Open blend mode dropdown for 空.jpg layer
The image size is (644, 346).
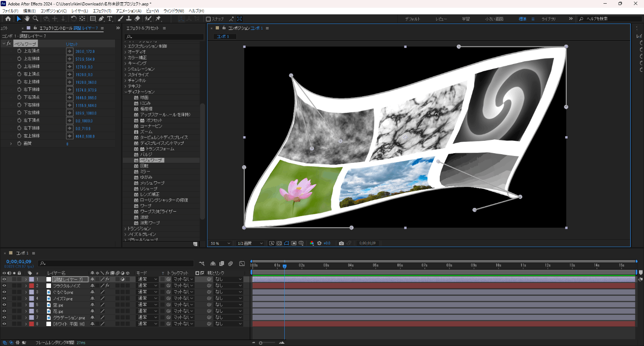point(147,305)
